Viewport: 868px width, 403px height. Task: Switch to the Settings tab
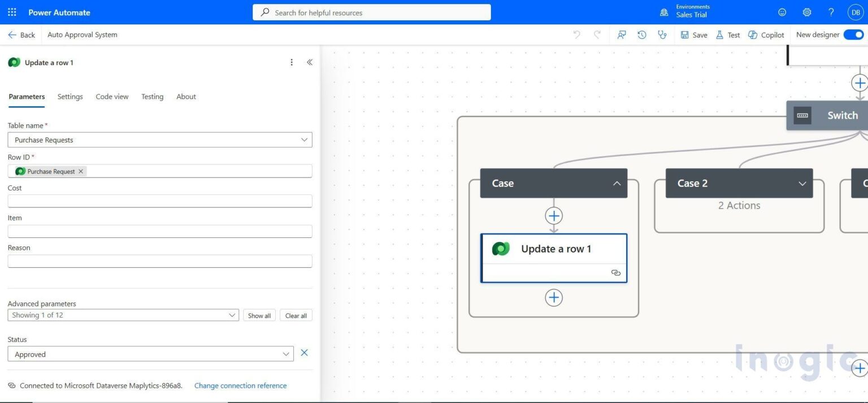point(70,97)
